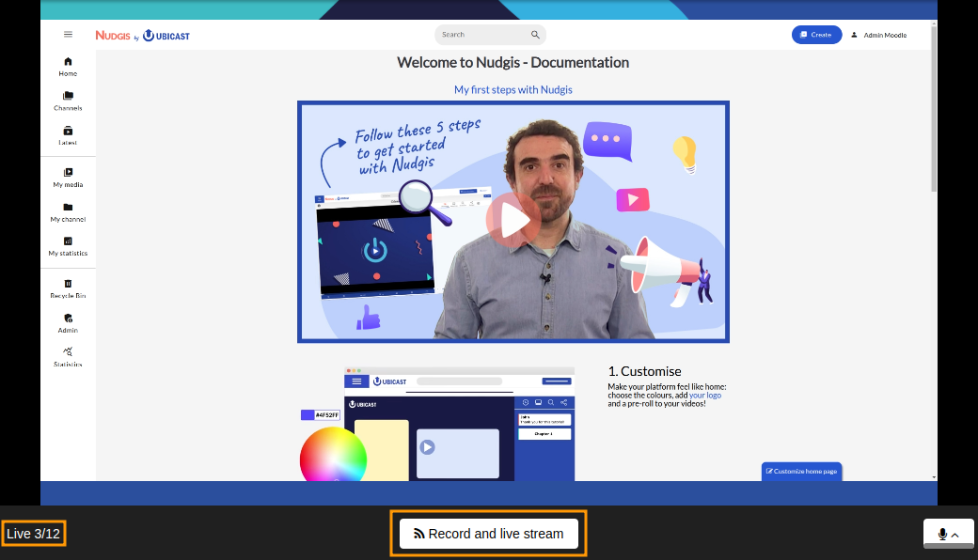
Task: Open Channels in the sidebar
Action: [x=68, y=101]
